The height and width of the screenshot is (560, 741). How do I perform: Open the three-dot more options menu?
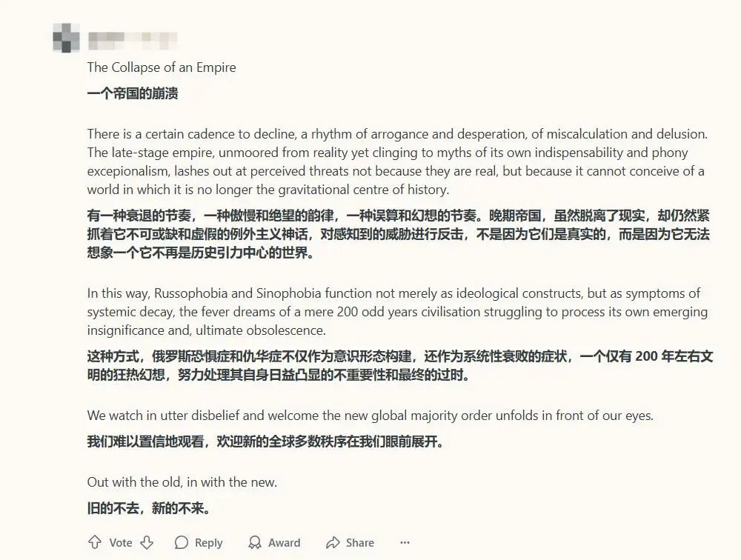point(405,542)
